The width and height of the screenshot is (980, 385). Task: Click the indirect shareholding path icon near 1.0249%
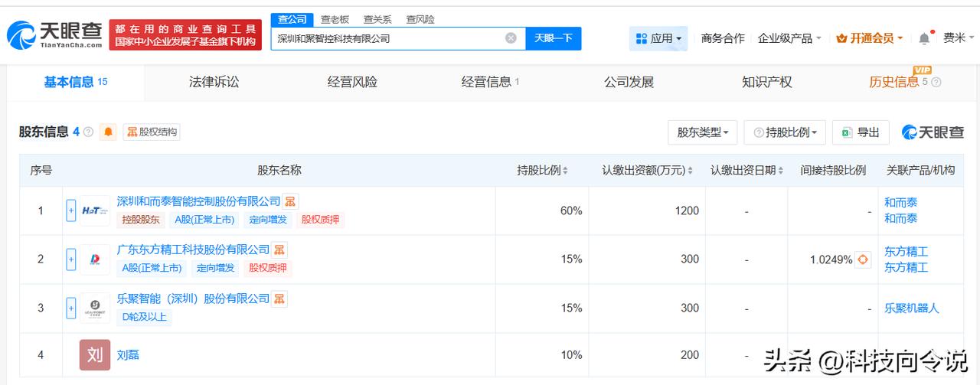click(x=863, y=259)
